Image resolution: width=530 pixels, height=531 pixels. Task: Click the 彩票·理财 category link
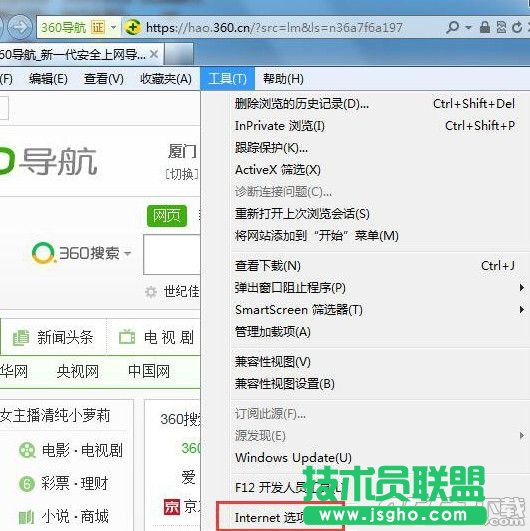[75, 483]
